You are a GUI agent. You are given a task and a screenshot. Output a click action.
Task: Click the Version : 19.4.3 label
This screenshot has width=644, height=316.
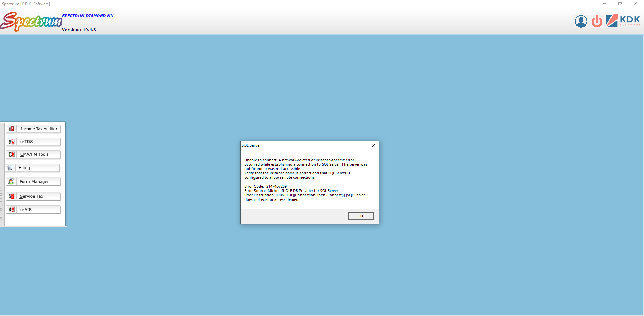coord(79,30)
